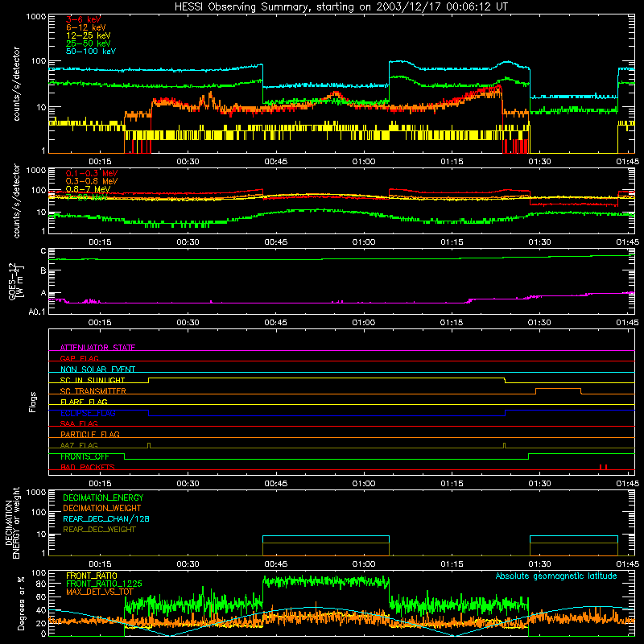Click the GOES-12 [W m-2] axis label
Screen dimensions: 644x644
16,281
